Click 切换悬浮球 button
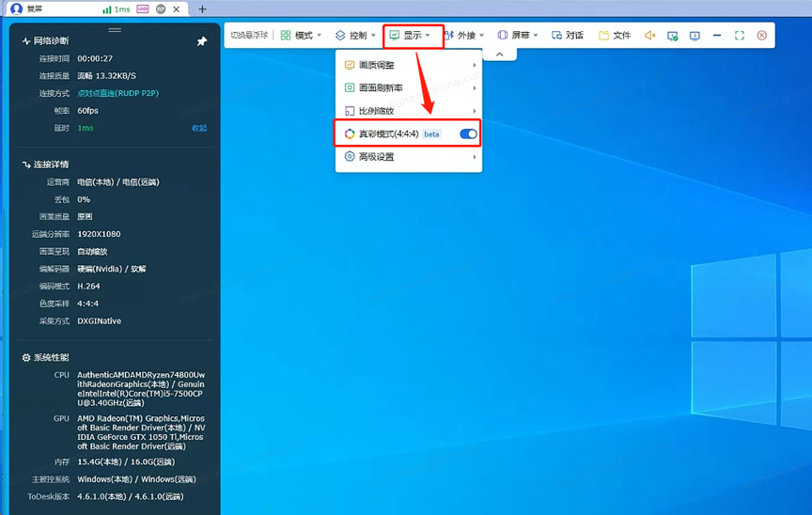This screenshot has height=515, width=812. pos(249,36)
